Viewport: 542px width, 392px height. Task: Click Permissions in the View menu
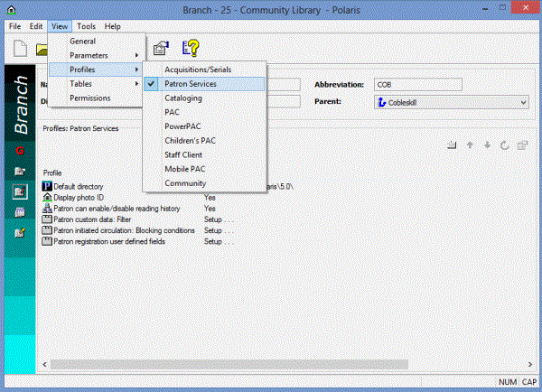coord(90,98)
